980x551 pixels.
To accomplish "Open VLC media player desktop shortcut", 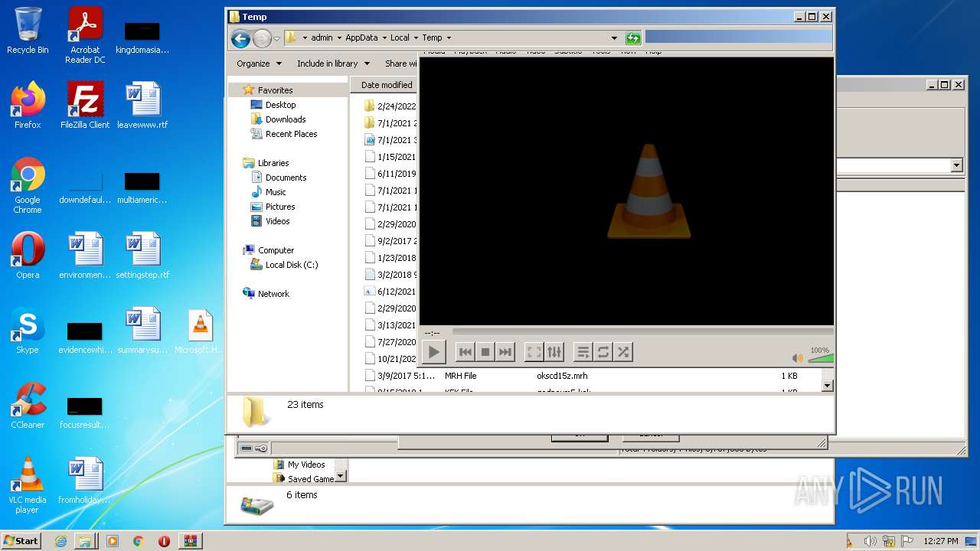I will 28,485.
